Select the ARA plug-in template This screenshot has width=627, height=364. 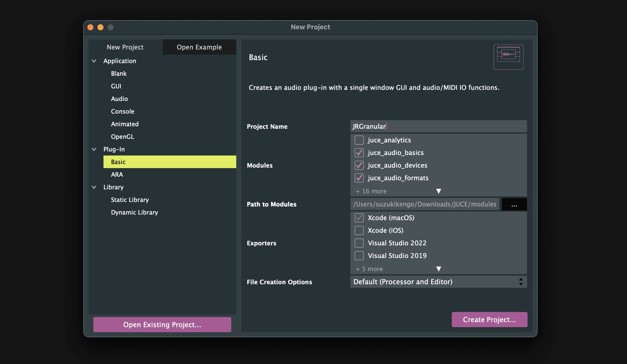[x=117, y=174]
